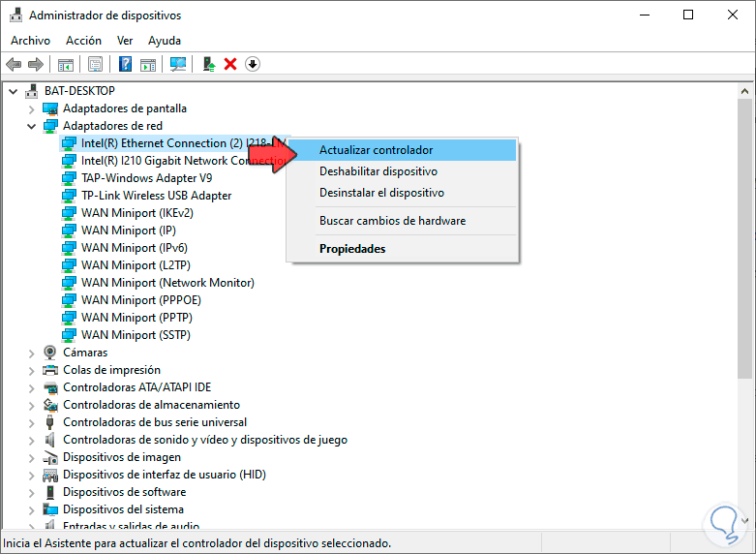Open Propiedades from the context menu
This screenshot has width=756, height=554.
(x=402, y=249)
